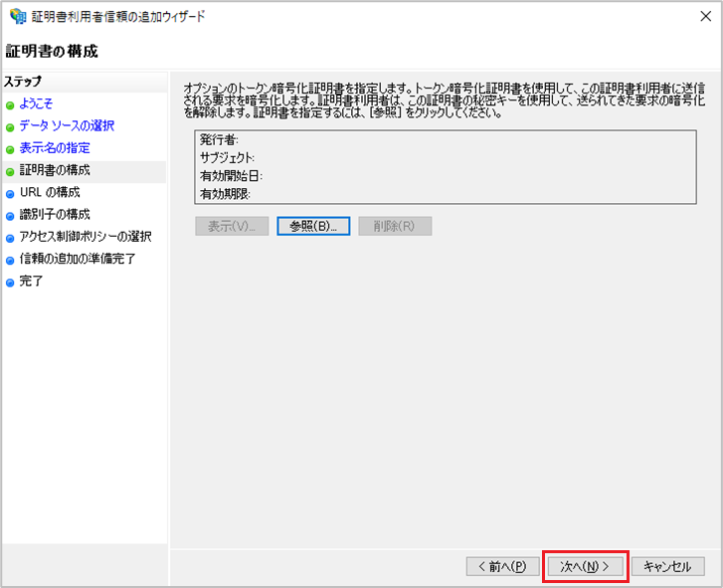Click the blue bullet beside URL の構成

[x=10, y=194]
